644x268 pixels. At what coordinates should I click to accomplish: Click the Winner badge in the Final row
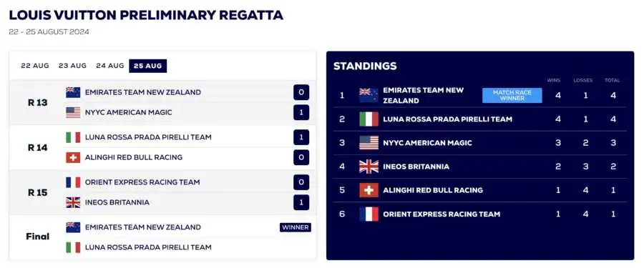pos(296,227)
